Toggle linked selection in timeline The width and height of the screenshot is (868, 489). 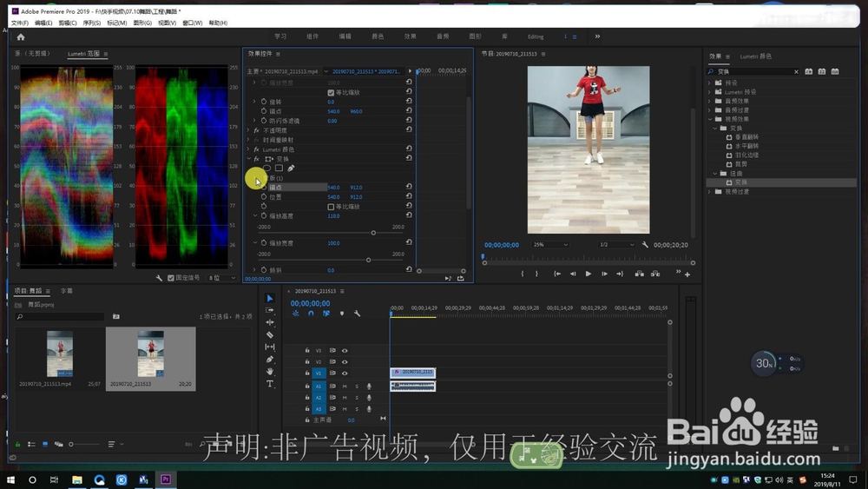[x=326, y=314]
